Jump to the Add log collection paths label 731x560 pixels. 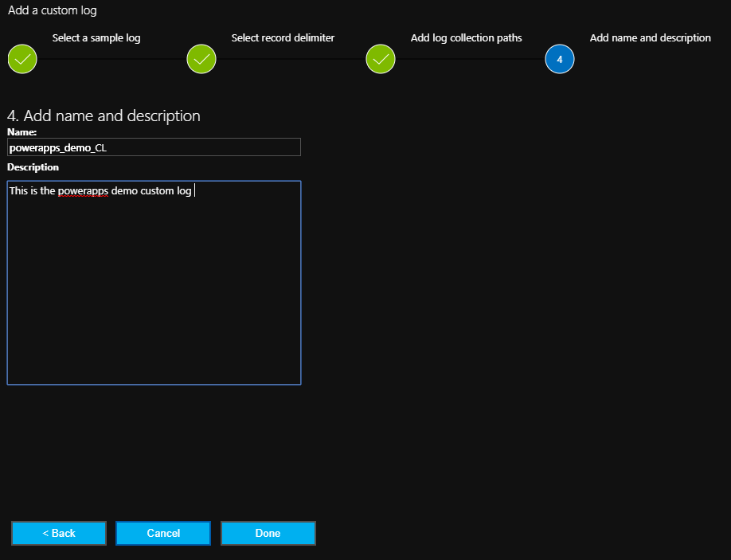pyautogui.click(x=466, y=38)
